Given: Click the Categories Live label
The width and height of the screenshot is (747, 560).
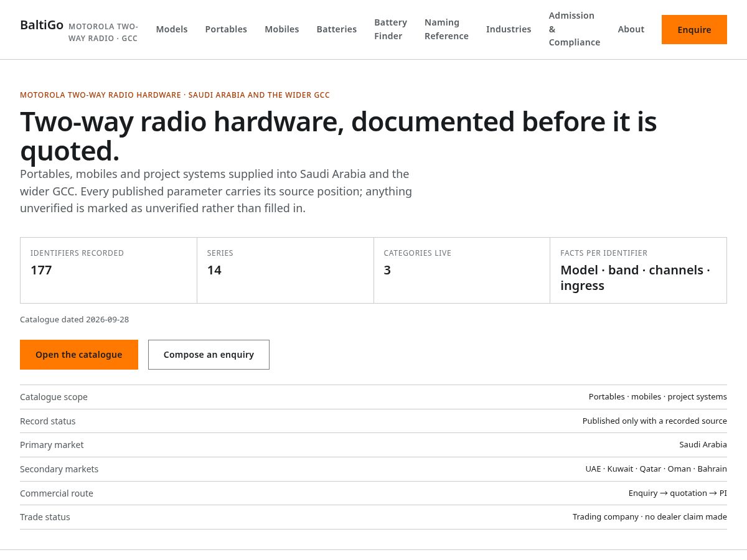Looking at the screenshot, I should 417,253.
